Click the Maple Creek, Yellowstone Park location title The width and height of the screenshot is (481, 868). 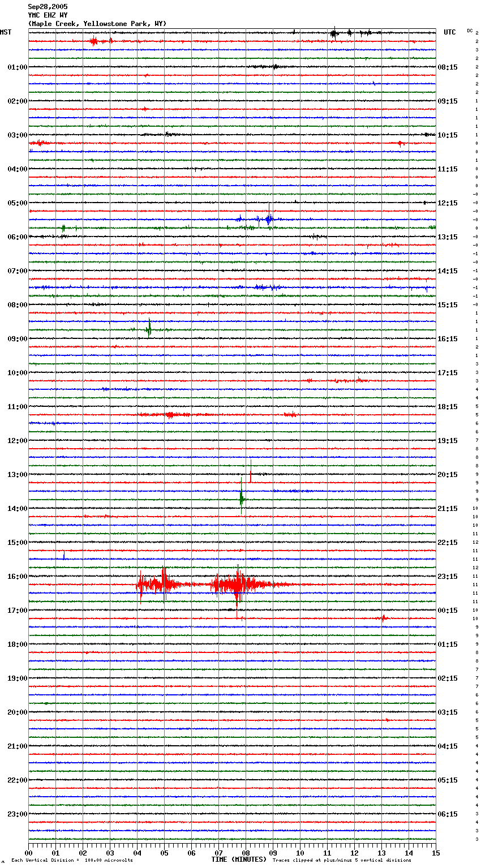97,24
